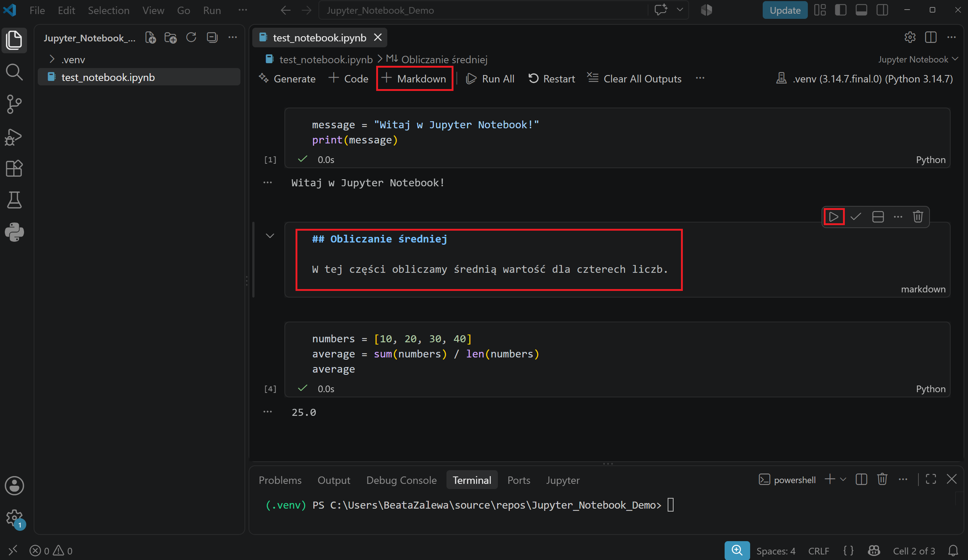The height and width of the screenshot is (560, 968).
Task: Toggle the bottom panel layout button
Action: (x=861, y=10)
